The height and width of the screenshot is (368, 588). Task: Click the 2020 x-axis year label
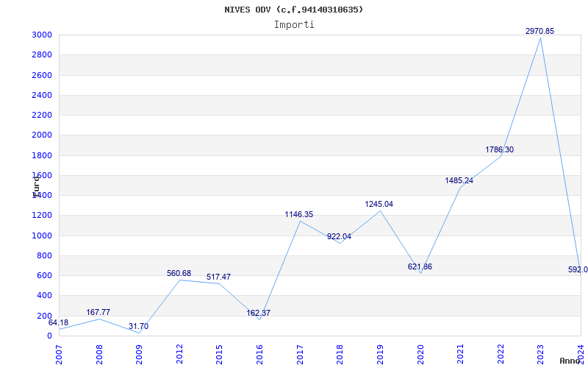pyautogui.click(x=420, y=354)
